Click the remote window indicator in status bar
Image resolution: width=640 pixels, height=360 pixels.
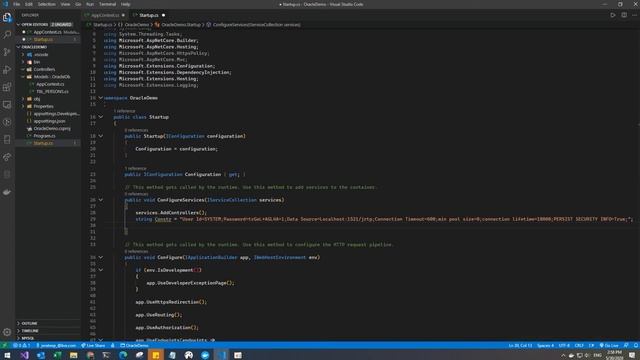click(4, 345)
